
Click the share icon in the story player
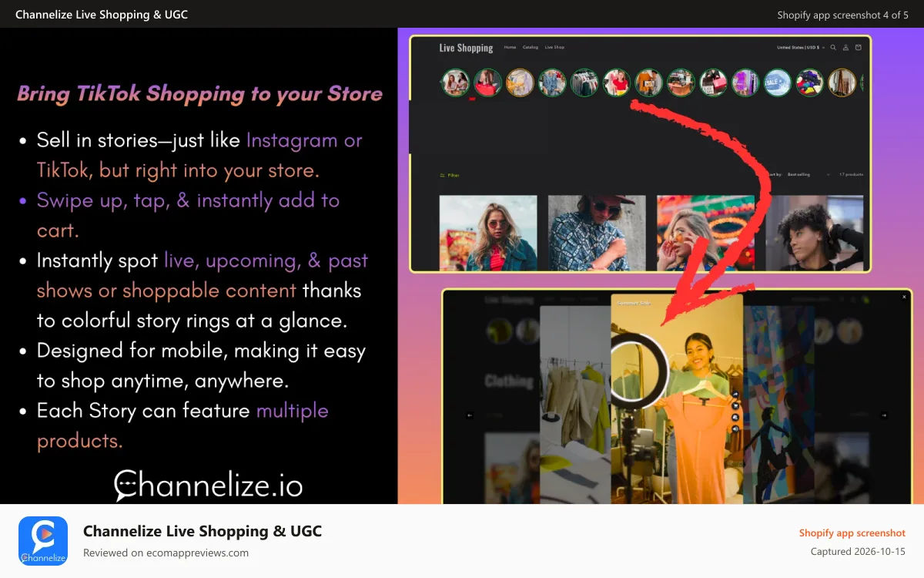(x=735, y=394)
